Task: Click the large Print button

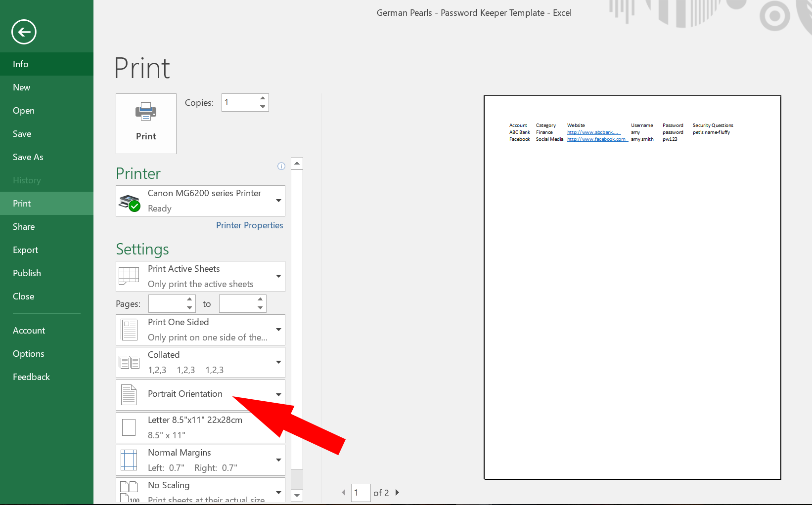Action: point(145,123)
